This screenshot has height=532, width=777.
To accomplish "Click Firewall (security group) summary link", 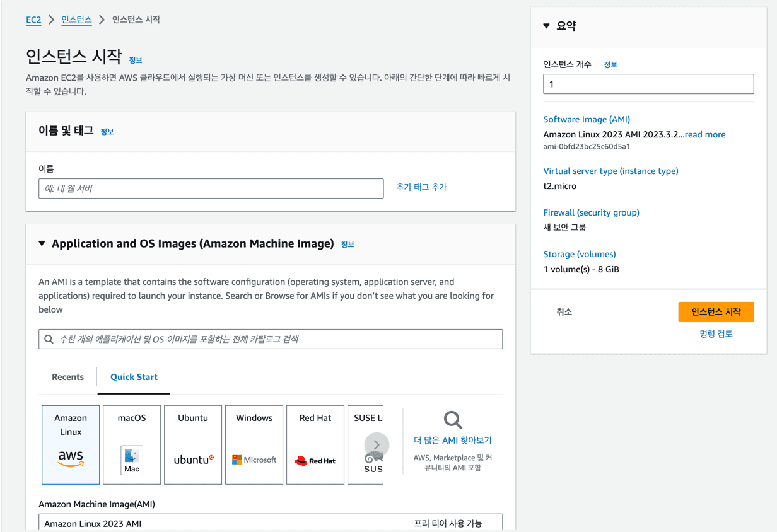I will 591,212.
